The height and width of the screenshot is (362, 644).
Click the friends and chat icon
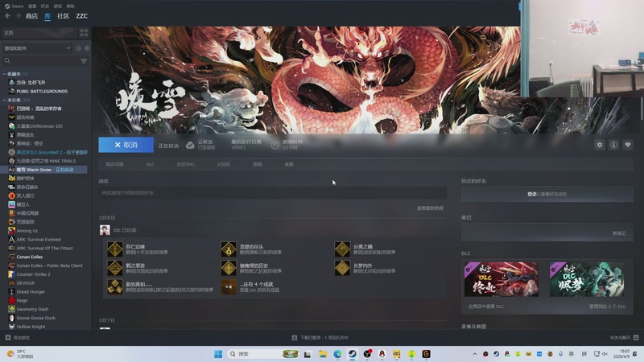pyautogui.click(x=636, y=337)
